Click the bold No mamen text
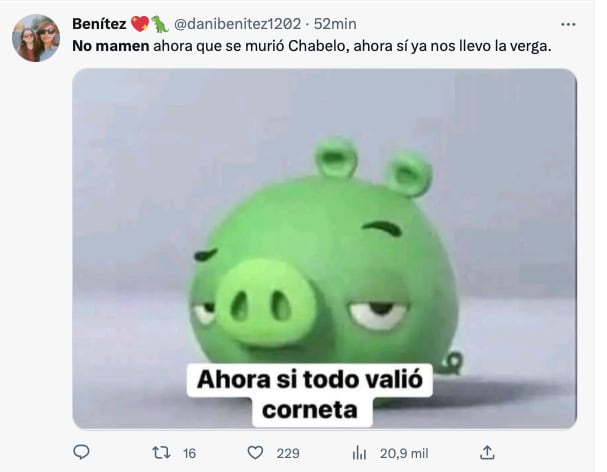The height and width of the screenshot is (472, 607). 111,46
